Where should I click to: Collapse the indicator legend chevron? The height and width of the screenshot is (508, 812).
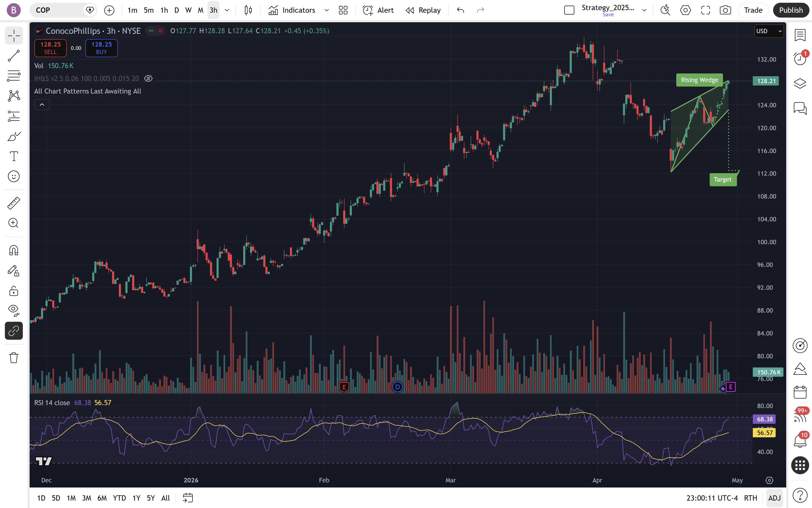coord(42,105)
